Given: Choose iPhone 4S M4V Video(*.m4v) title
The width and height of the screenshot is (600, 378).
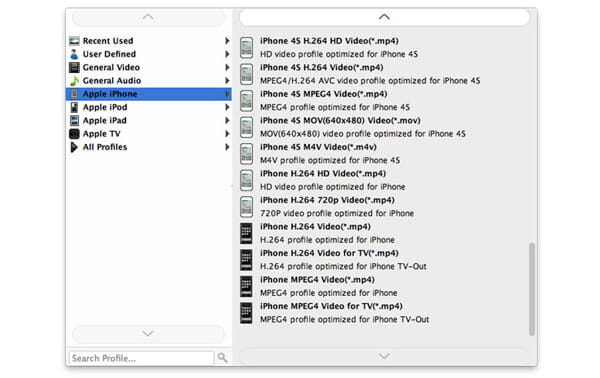Looking at the screenshot, I should 318,147.
